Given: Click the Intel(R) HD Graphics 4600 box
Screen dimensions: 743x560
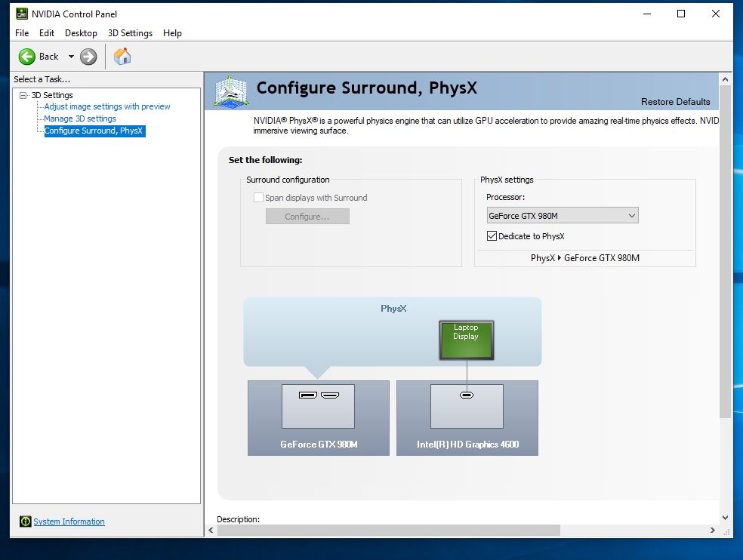Looking at the screenshot, I should (467, 418).
